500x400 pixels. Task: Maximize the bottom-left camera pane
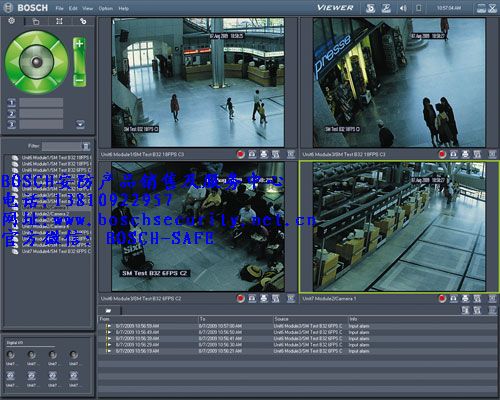coord(291,298)
